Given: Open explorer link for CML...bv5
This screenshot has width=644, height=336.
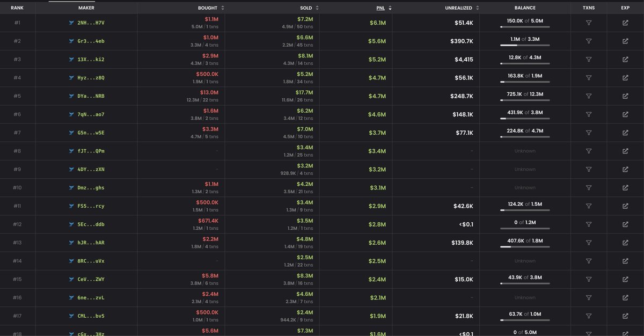Looking at the screenshot, I should 625,316.
